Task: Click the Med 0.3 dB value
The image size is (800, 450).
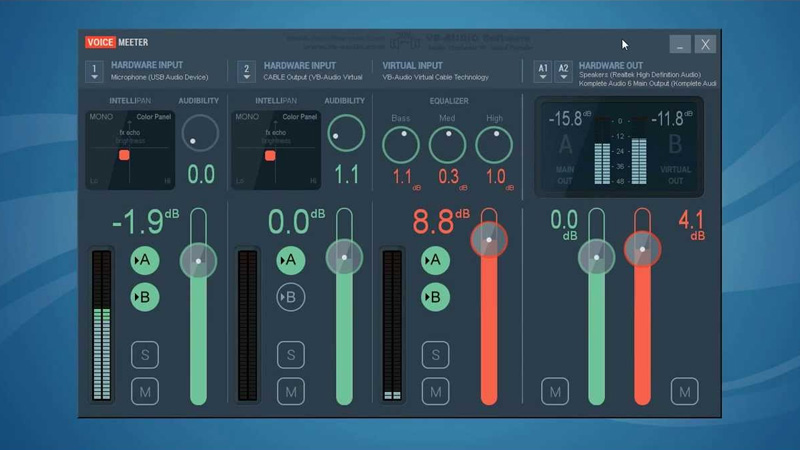Action: point(453,178)
